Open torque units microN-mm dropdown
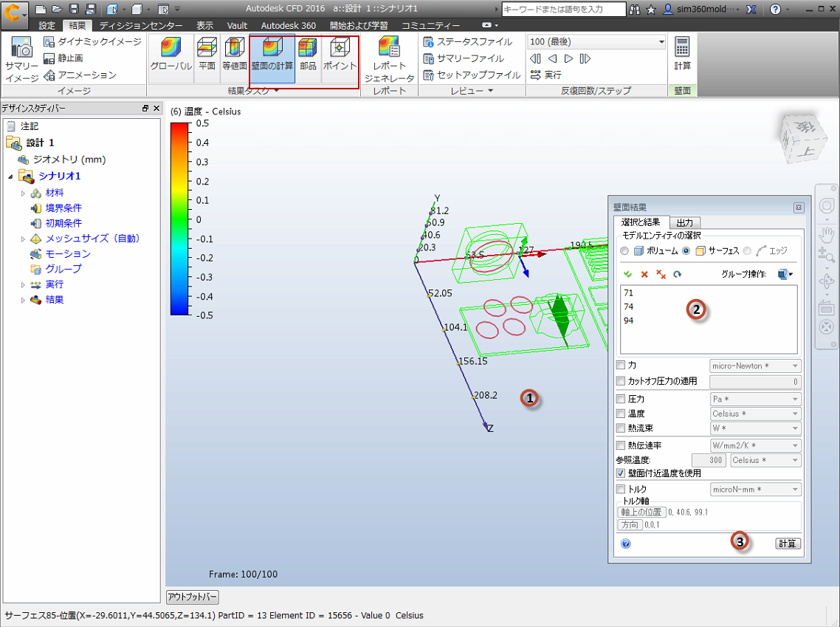This screenshot has height=627, width=840. [x=755, y=490]
